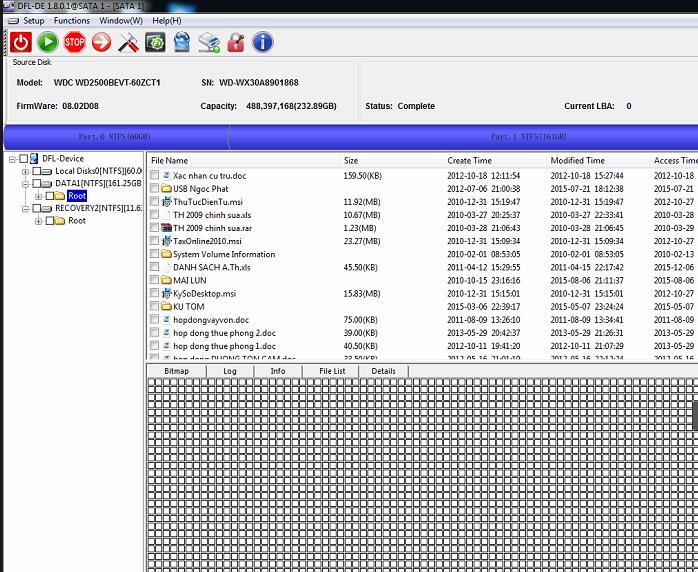Expand the Root node under DATA1

(x=39, y=196)
